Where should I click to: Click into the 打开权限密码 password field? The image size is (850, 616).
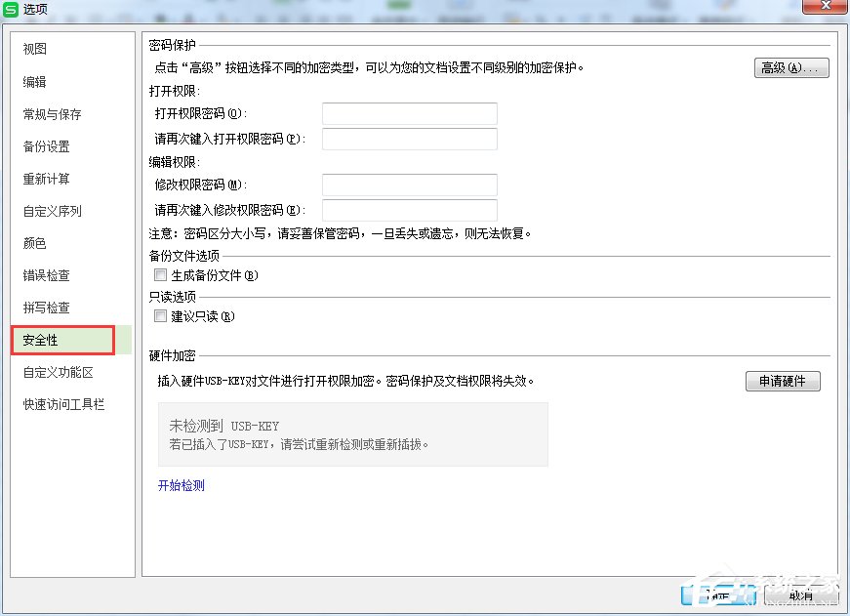pos(409,113)
